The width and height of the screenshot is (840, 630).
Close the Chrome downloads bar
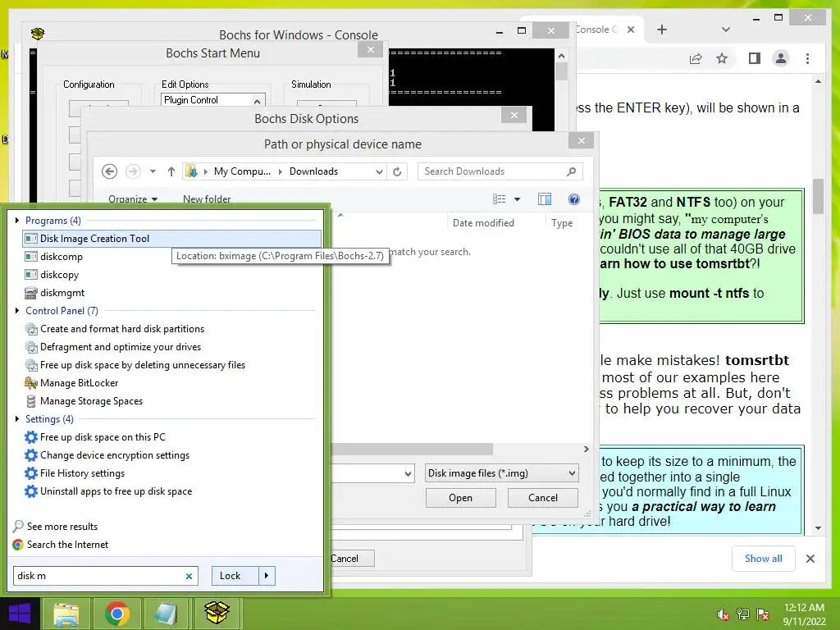tap(810, 559)
